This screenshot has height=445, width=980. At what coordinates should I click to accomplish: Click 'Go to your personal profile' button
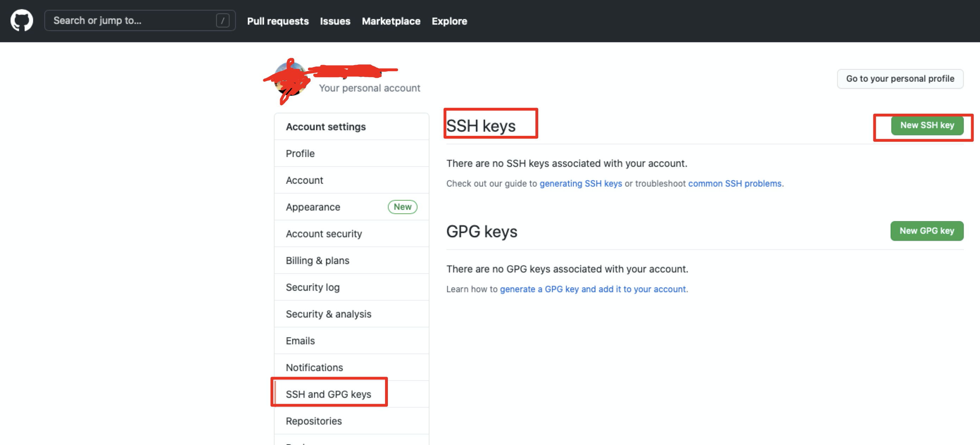point(900,79)
